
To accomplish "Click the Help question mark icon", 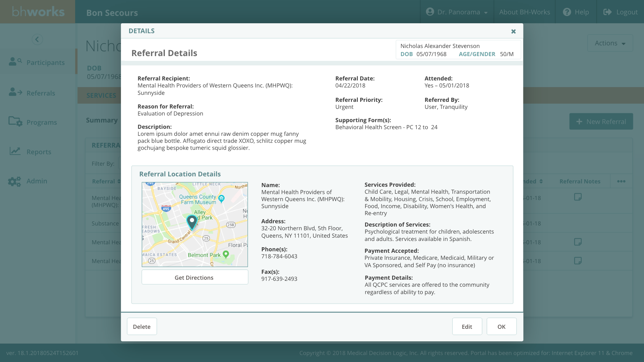I will [567, 12].
